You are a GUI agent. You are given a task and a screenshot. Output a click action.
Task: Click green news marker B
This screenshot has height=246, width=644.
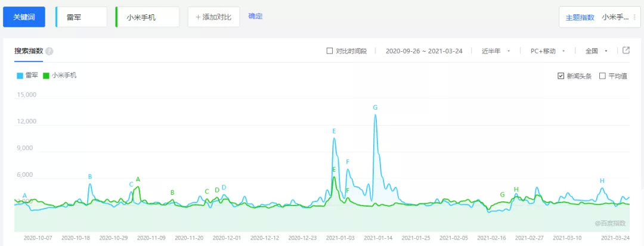[x=172, y=192]
